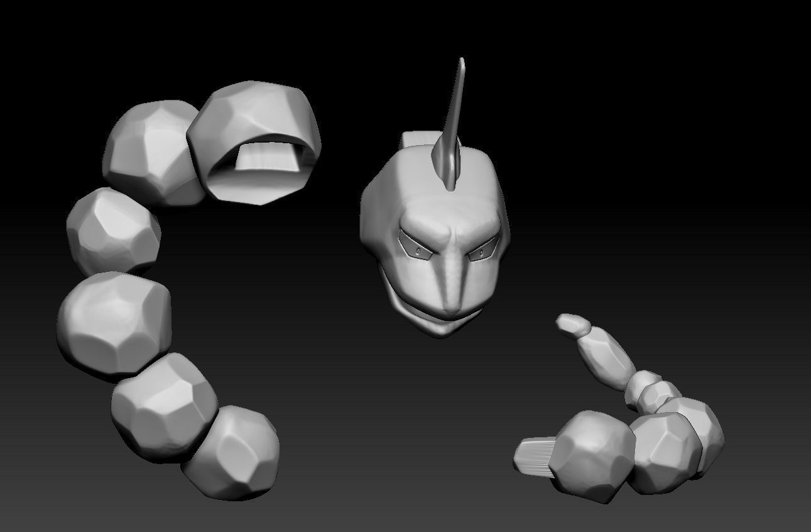
Task: Select the peg inside the hollow boulder
Action: 268,157
